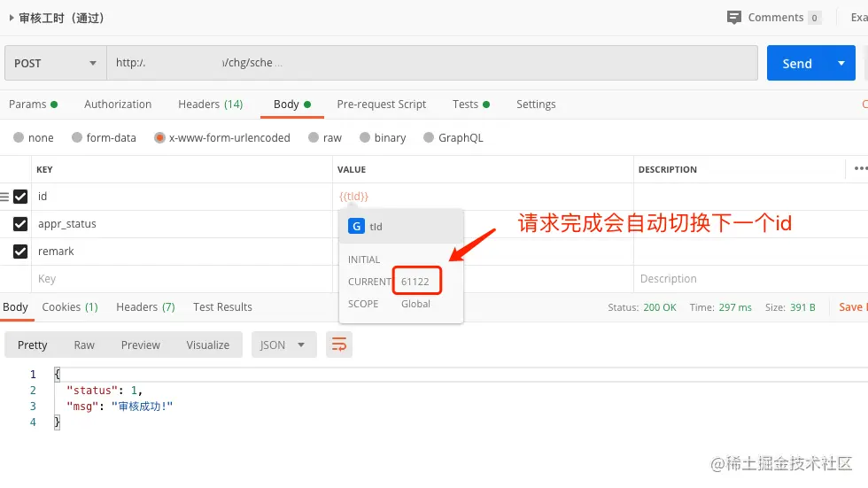Switch to the Params tab

[34, 104]
